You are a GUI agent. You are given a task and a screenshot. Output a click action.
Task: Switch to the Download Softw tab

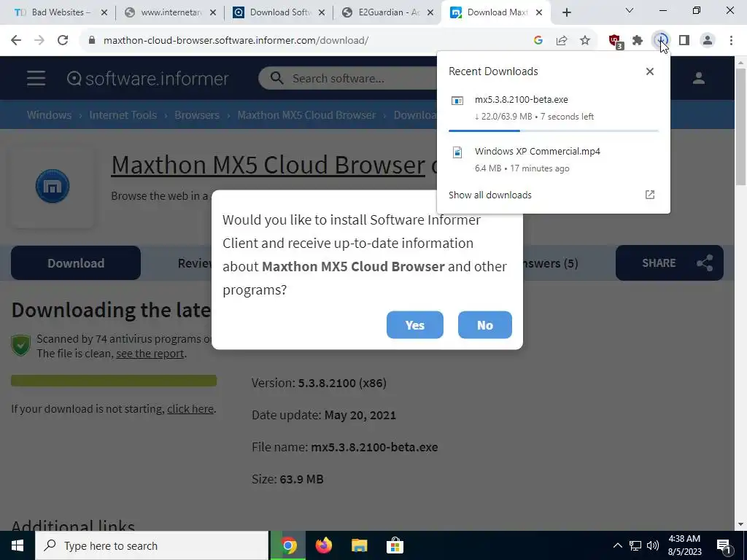click(278, 12)
